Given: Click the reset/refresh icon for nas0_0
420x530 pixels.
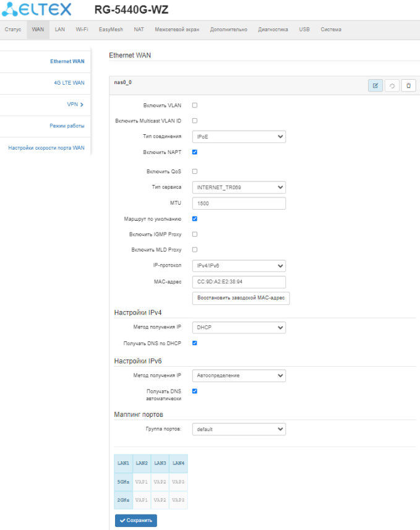Looking at the screenshot, I should pos(392,85).
